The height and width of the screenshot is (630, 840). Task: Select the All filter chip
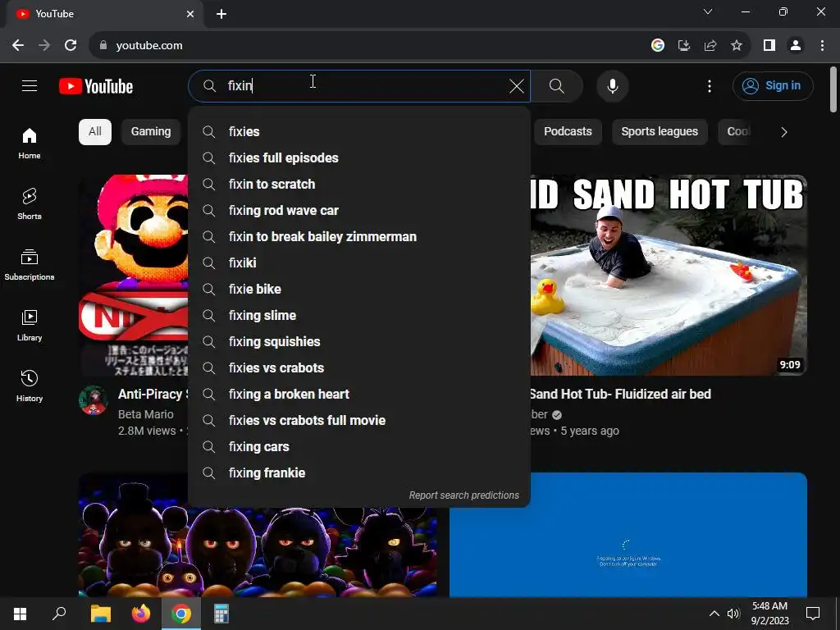(95, 132)
